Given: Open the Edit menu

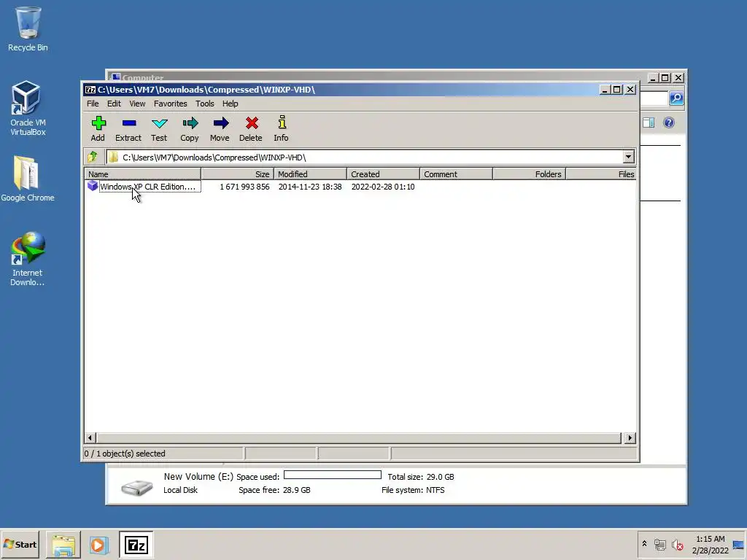Looking at the screenshot, I should 114,104.
